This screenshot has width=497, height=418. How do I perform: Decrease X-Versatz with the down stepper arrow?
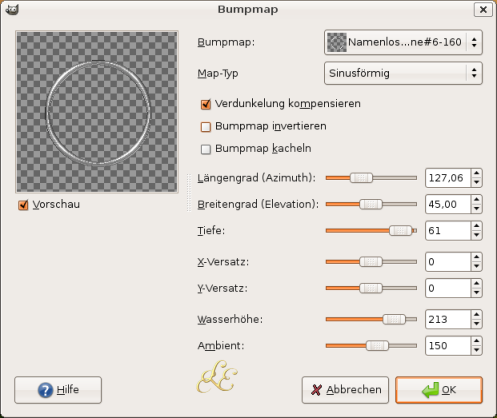pyautogui.click(x=476, y=267)
